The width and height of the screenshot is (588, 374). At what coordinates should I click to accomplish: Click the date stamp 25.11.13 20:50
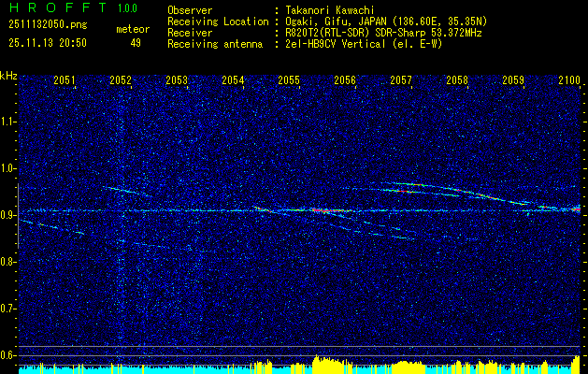48,43
